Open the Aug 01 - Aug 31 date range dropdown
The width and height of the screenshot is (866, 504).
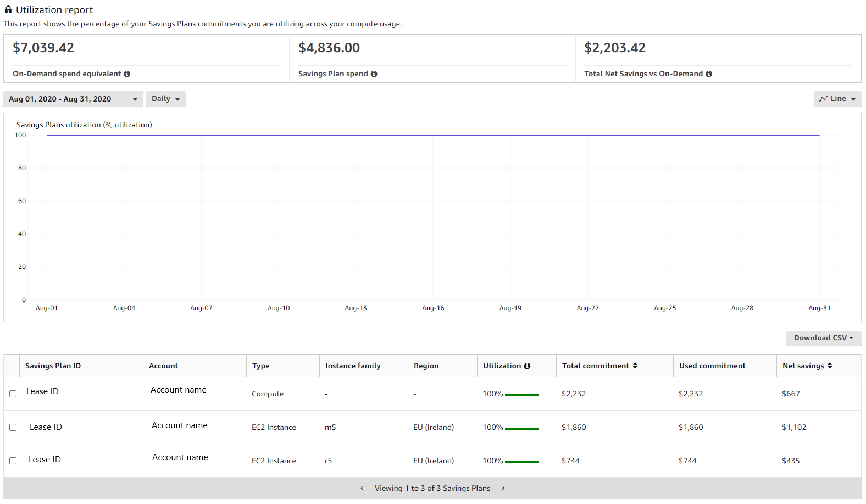tap(73, 99)
